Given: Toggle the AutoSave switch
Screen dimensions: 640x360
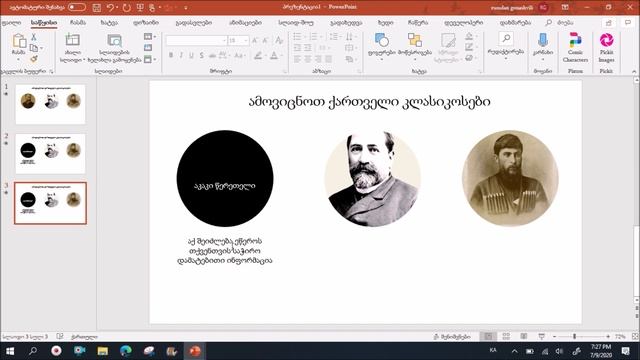Looking at the screenshot, I should pyautogui.click(x=77, y=7).
